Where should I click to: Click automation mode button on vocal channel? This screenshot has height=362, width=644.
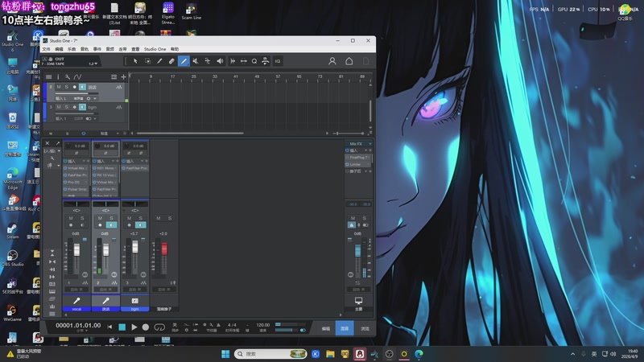[x=76, y=290]
